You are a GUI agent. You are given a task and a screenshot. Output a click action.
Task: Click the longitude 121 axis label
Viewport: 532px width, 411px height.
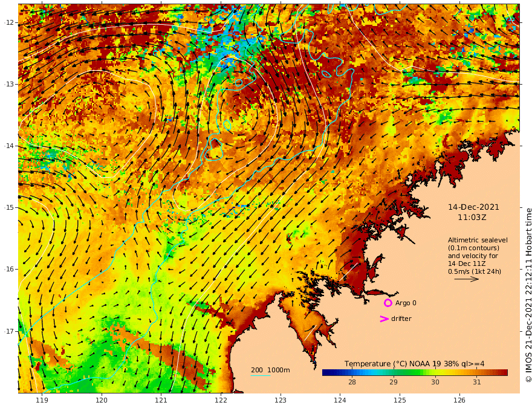[x=161, y=401]
